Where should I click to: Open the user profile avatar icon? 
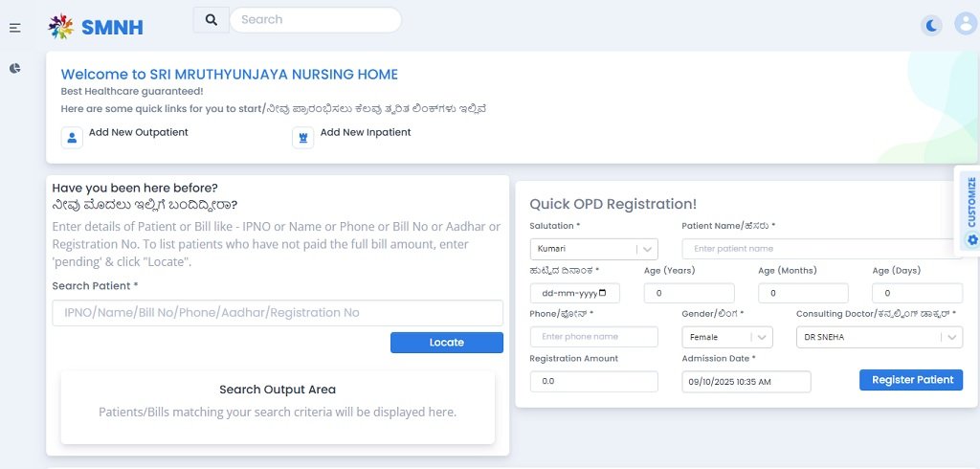965,25
